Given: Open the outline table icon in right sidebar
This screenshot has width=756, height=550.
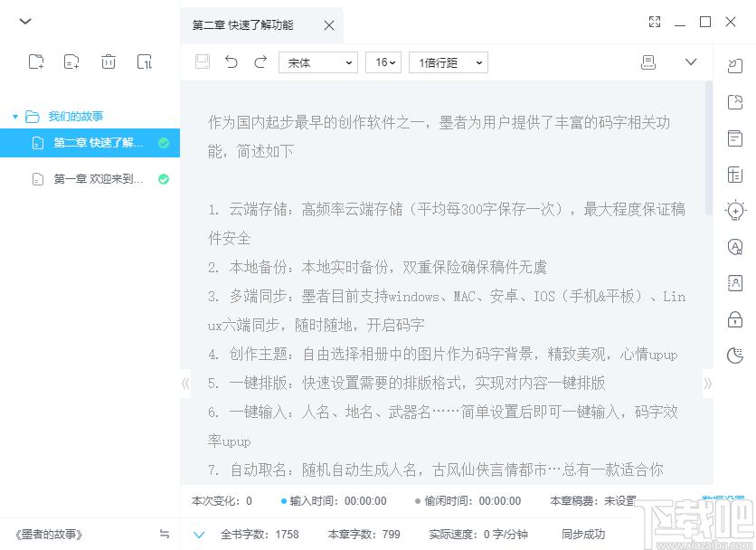Looking at the screenshot, I should [735, 175].
